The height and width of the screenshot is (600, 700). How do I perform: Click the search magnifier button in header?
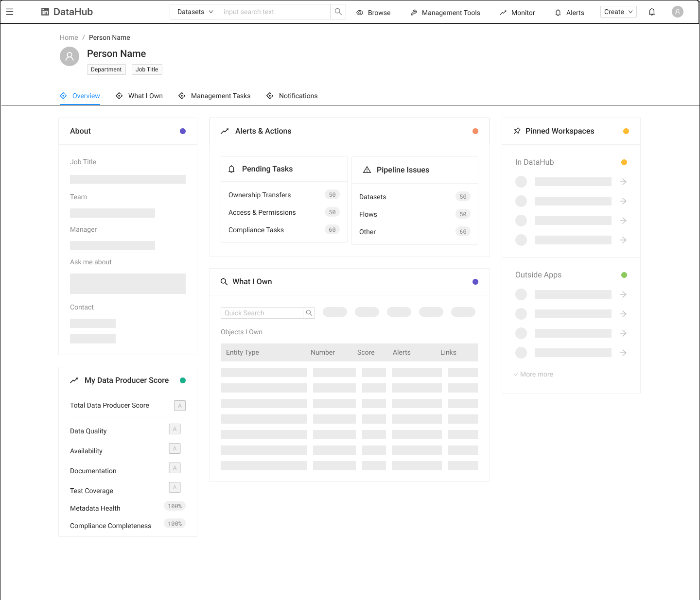click(338, 12)
